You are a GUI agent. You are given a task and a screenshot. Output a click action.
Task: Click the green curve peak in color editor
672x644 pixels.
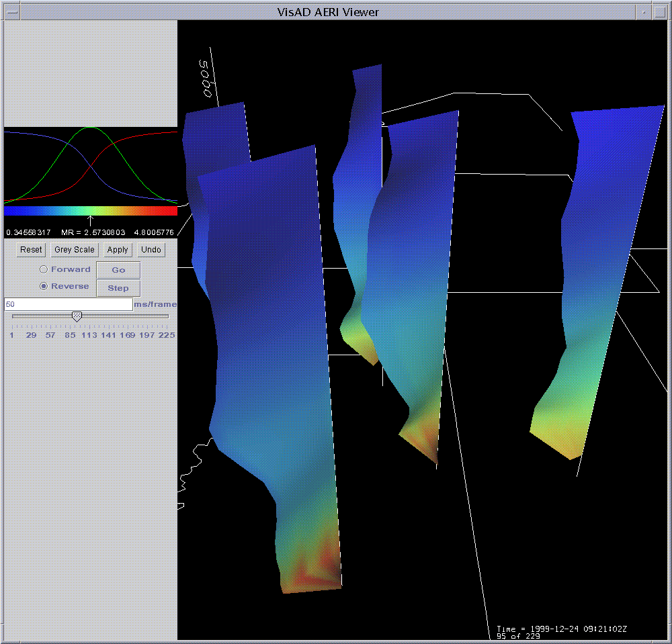[x=91, y=128]
